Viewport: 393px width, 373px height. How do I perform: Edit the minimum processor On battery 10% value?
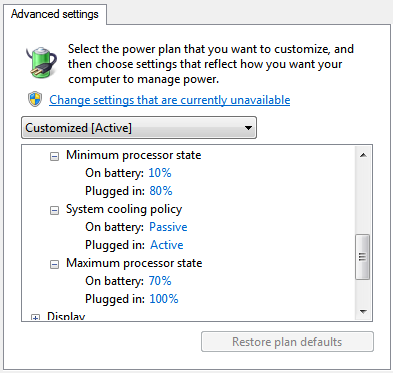[x=160, y=173]
